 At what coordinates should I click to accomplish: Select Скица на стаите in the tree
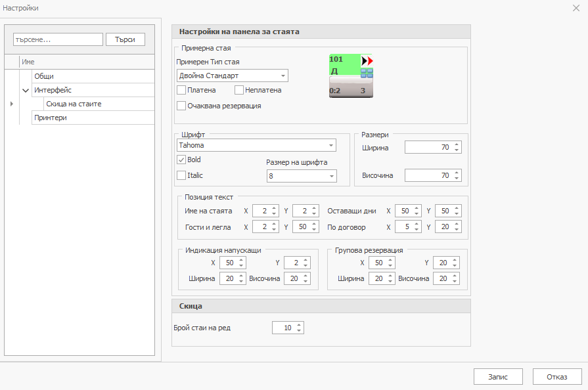[74, 104]
